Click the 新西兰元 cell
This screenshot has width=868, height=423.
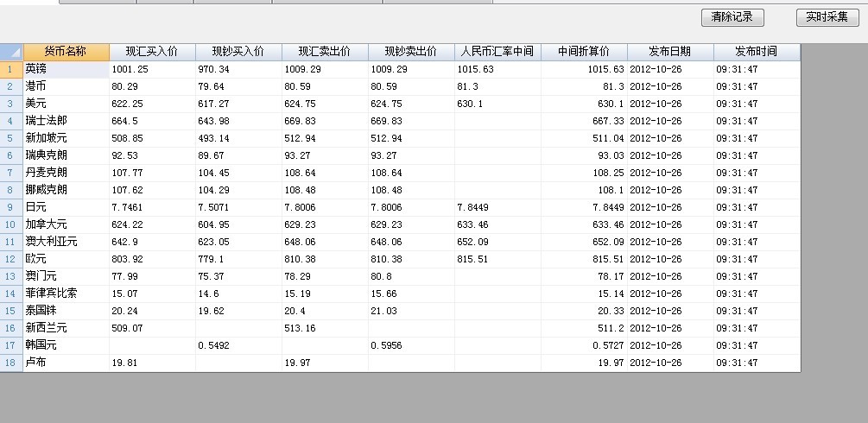pos(67,328)
